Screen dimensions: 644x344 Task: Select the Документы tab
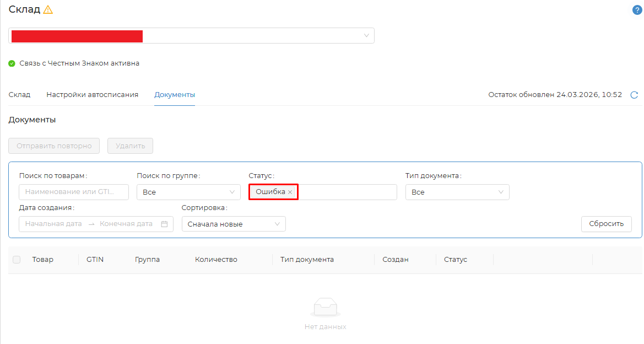[x=175, y=95]
